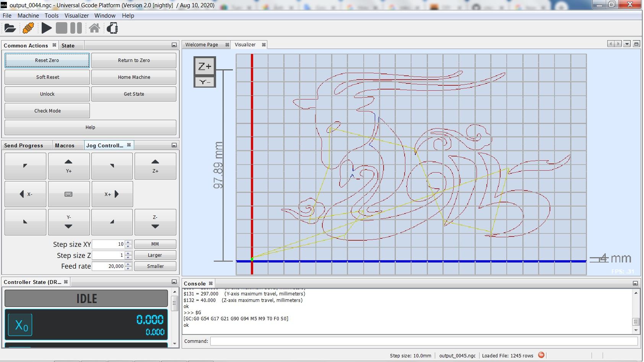Jog diagonally down-left with arrow button
Image resolution: width=644 pixels, height=362 pixels.
[25, 222]
